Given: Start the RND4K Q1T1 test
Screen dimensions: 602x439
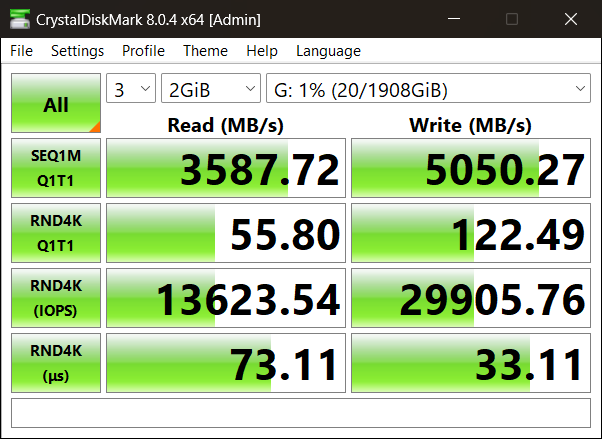Looking at the screenshot, I should 56,233.
